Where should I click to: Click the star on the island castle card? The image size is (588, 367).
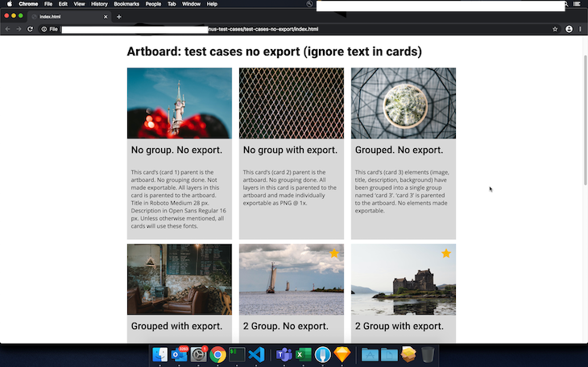point(446,254)
